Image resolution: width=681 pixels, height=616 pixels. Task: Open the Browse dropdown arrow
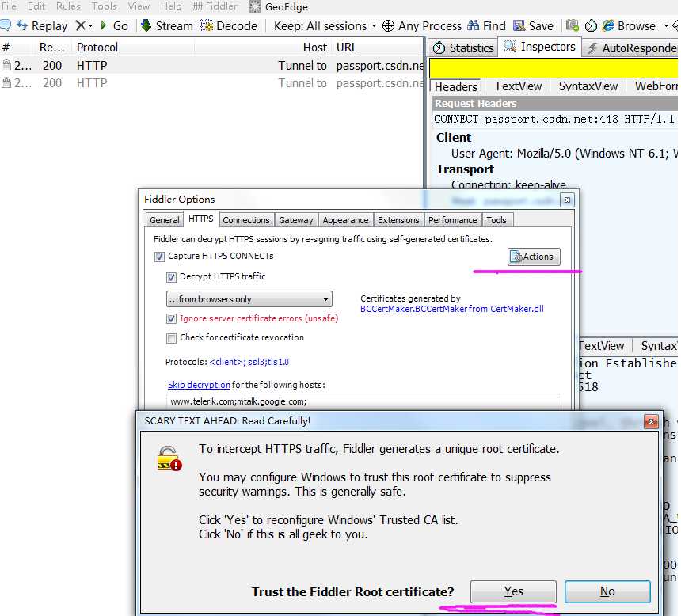[x=666, y=25]
